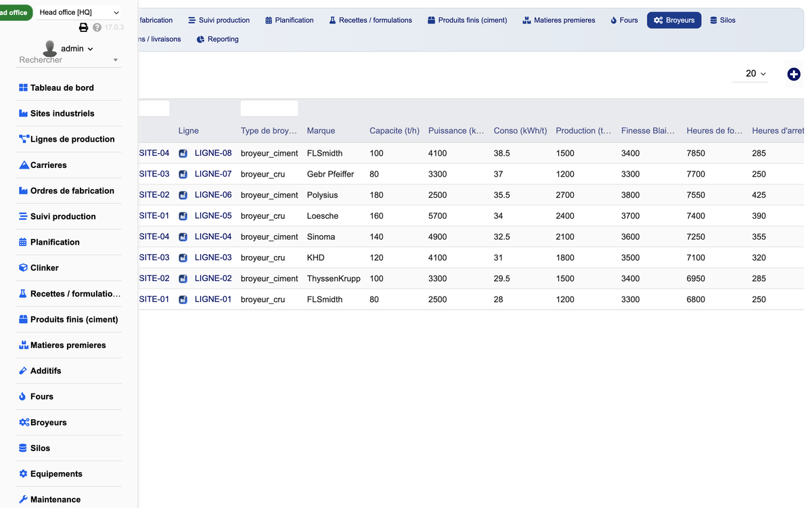Open the LIGNE-04 link

[213, 236]
